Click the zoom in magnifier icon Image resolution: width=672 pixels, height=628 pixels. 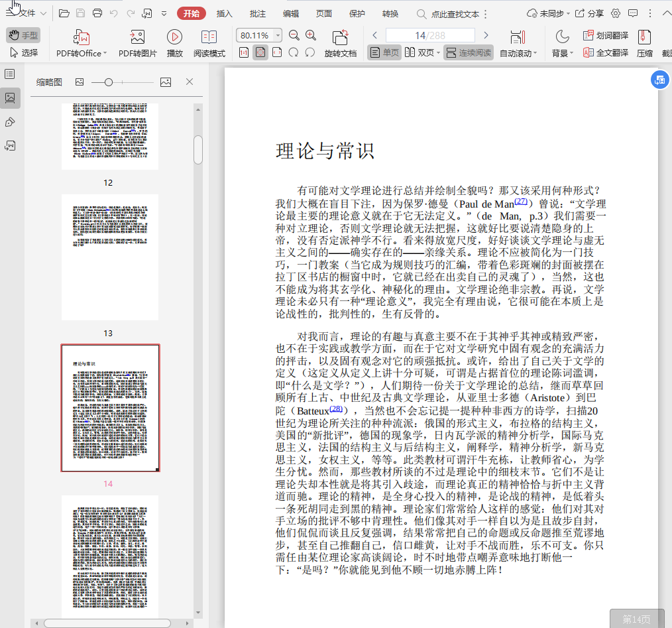pos(311,35)
